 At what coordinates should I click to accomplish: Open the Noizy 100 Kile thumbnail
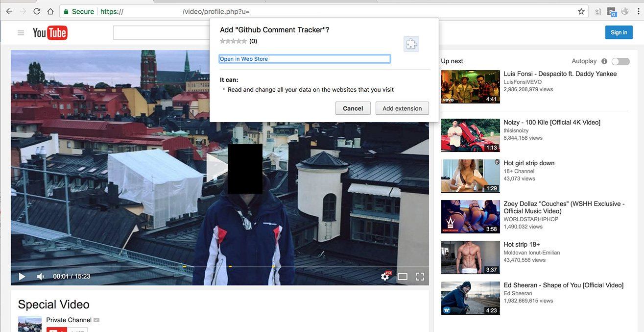tap(471, 135)
